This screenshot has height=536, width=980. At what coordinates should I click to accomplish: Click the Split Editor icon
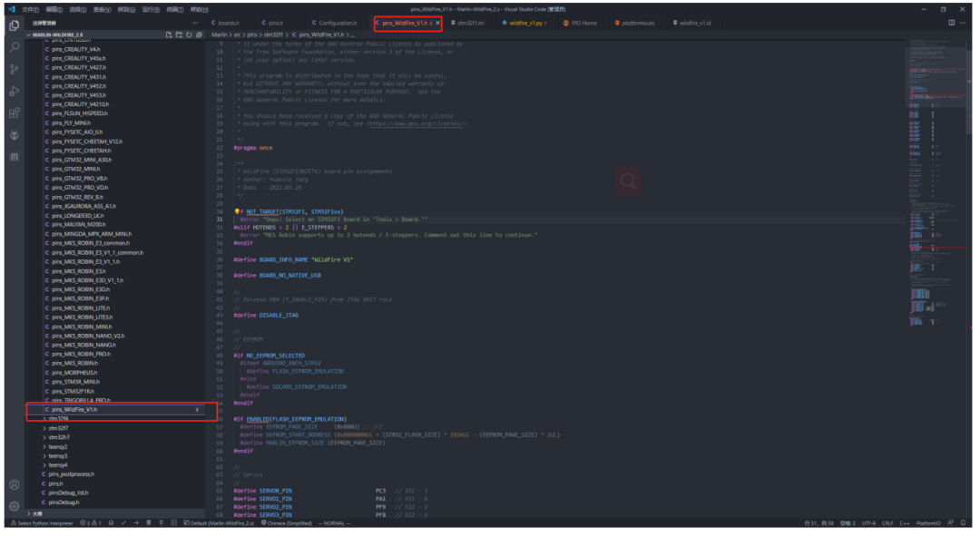coord(952,23)
